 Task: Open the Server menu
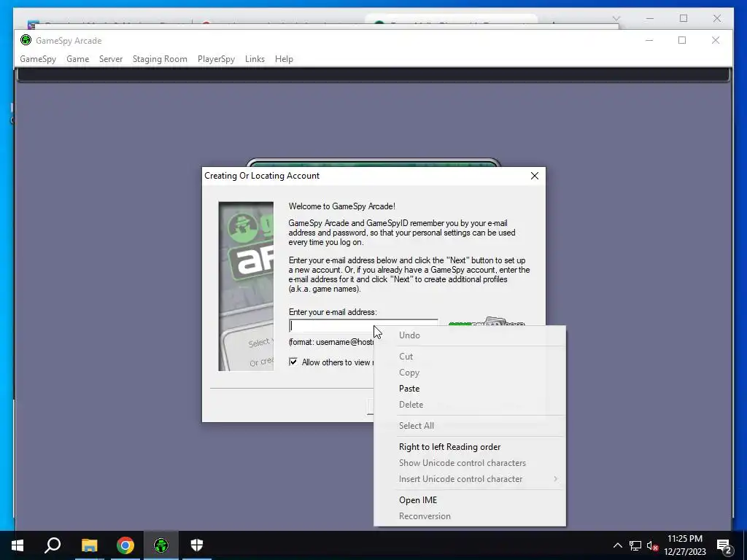(111, 59)
